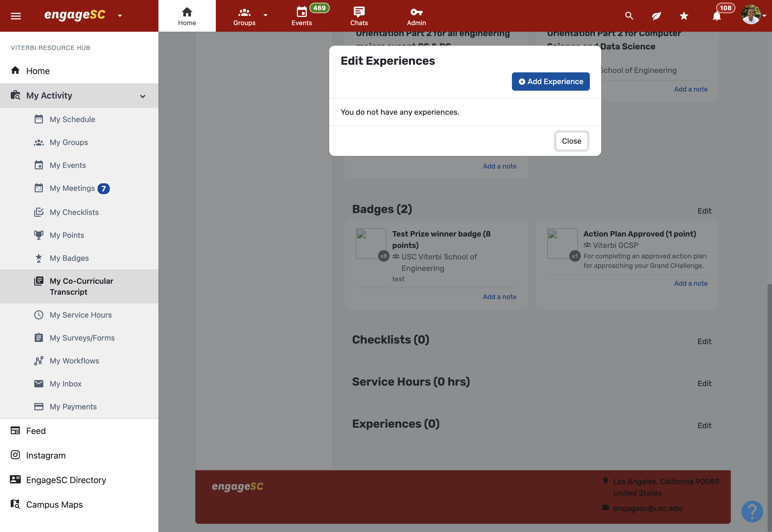Open Instagram in the sidebar
The width and height of the screenshot is (772, 532).
coord(79,455)
